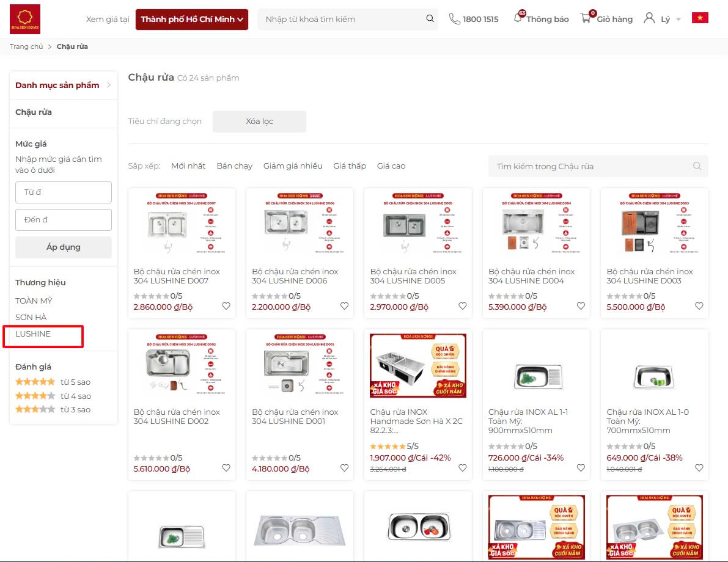
Task: Favorite the Sơn Hà X 2C handmade sink
Action: [463, 469]
